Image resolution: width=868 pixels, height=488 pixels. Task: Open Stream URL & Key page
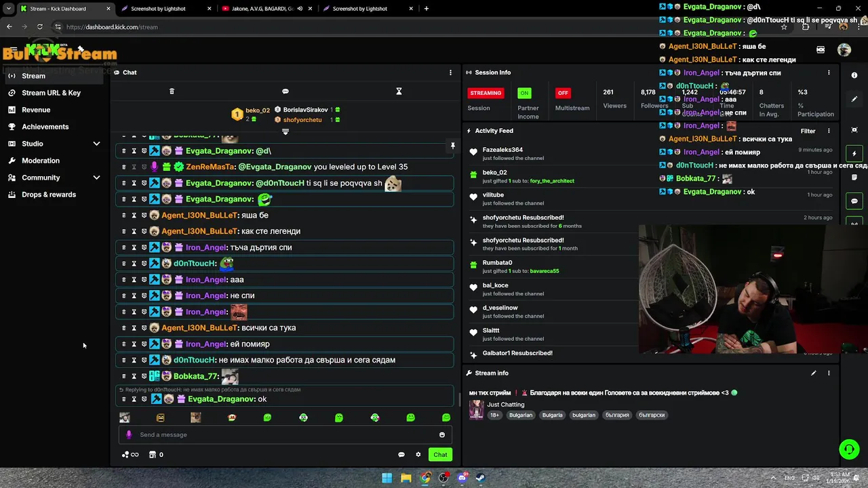[x=52, y=93]
